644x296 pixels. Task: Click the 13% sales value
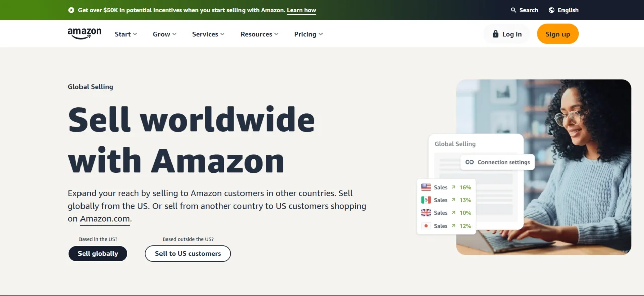(465, 200)
